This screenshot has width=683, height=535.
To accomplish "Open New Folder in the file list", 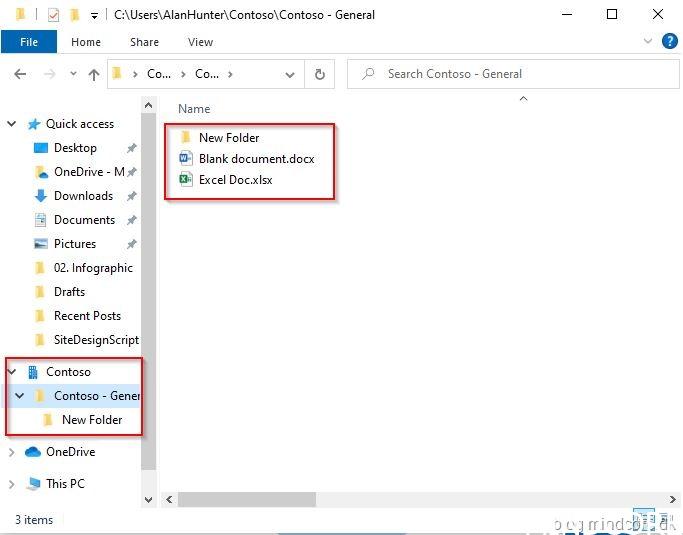I will [228, 138].
